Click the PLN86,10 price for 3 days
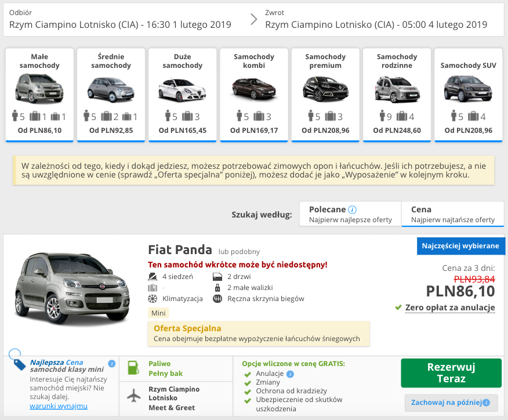Image resolution: width=508 pixels, height=420 pixels. click(460, 291)
